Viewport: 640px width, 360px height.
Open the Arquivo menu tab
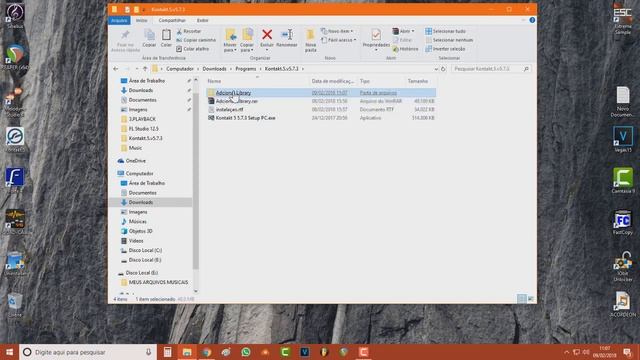pos(119,20)
